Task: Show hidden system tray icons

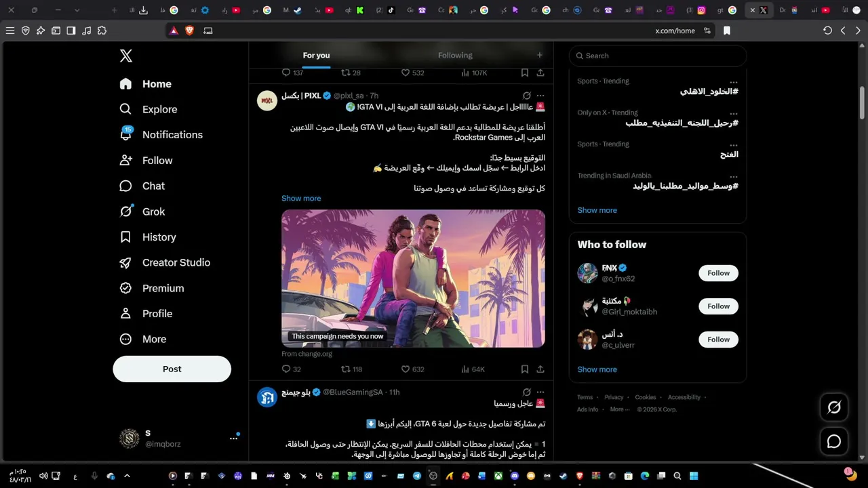Action: [127, 476]
